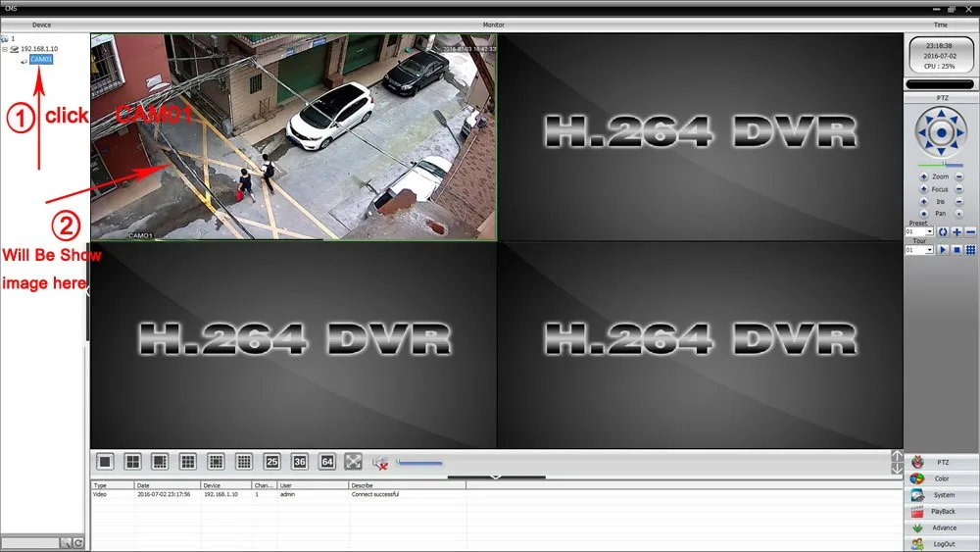Select the top-right H.264 DVR pane
Image resolution: width=980 pixels, height=552 pixels.
coord(700,137)
